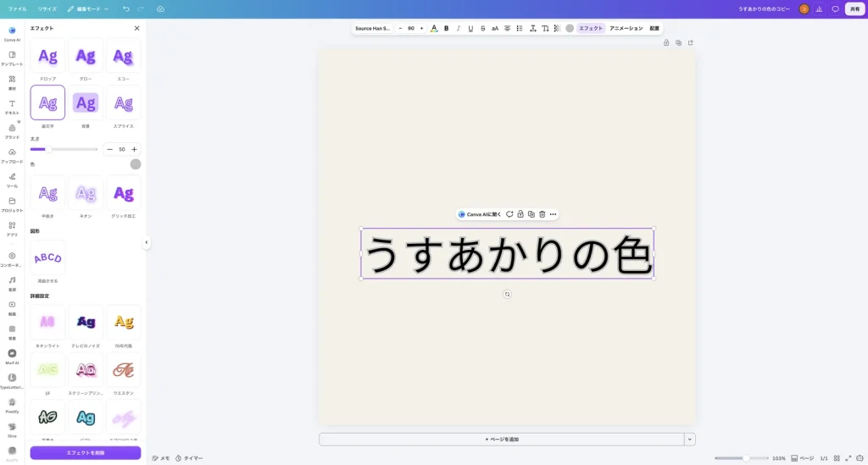
Task: Click the エフェクトを削除 remove effects button
Action: click(x=86, y=453)
